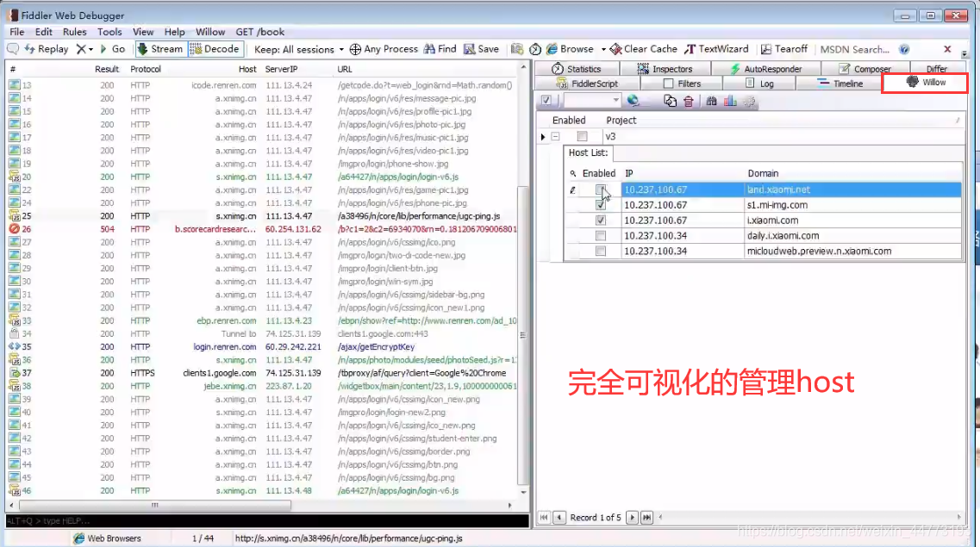This screenshot has height=547, width=980.
Task: Open the GET /book menu
Action: (260, 32)
